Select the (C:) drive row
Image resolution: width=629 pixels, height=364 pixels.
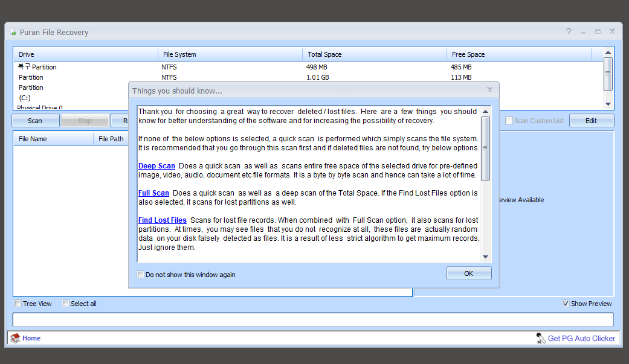(71, 98)
